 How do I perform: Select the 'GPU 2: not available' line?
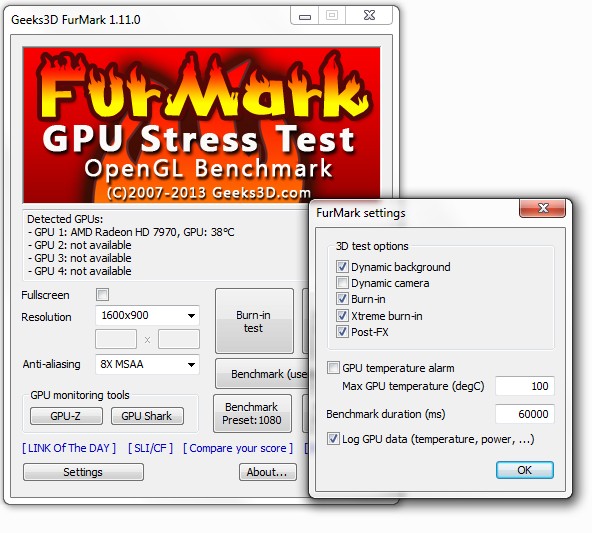tap(80, 245)
